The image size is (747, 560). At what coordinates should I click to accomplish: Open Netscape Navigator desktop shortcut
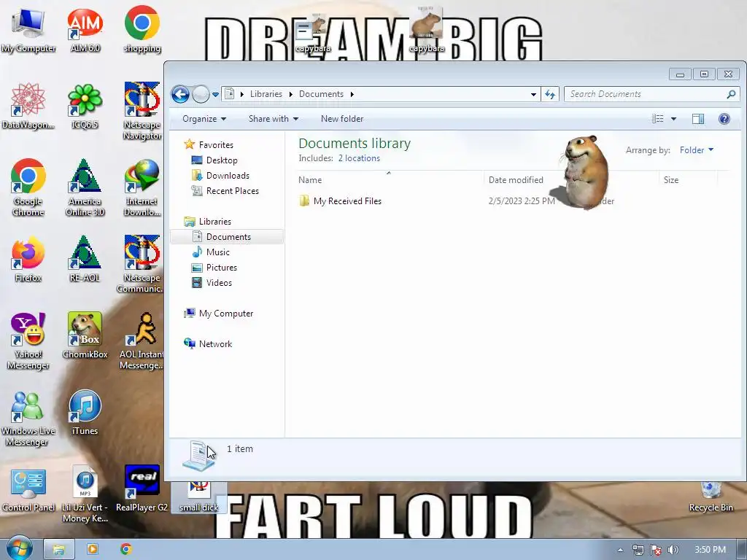tap(142, 111)
